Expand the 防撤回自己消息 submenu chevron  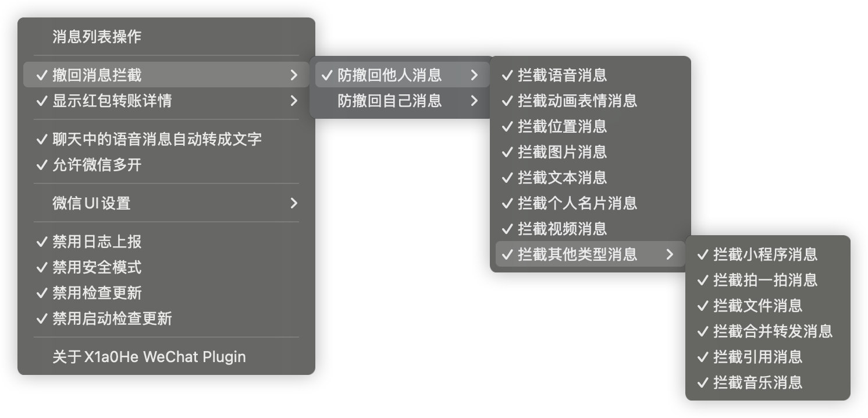pos(474,101)
